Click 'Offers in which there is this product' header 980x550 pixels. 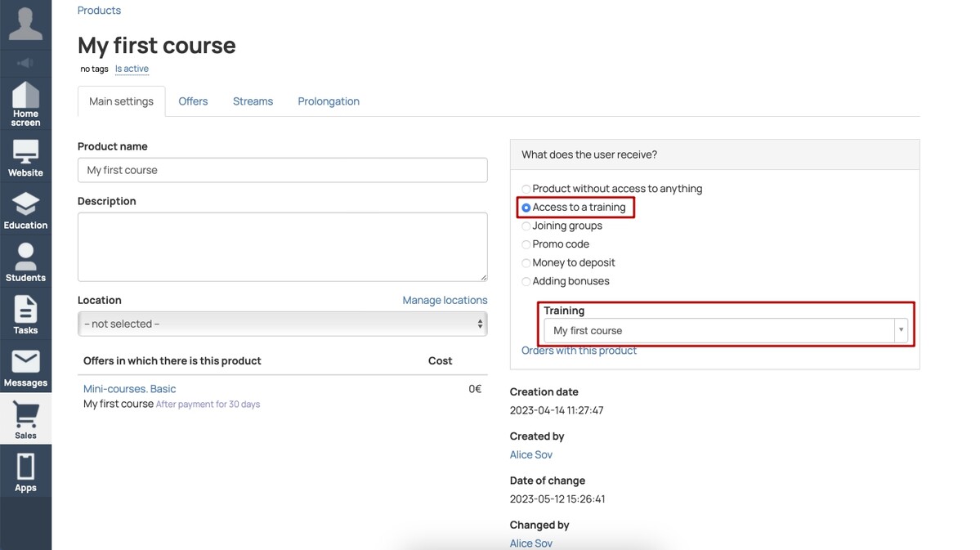pyautogui.click(x=172, y=360)
